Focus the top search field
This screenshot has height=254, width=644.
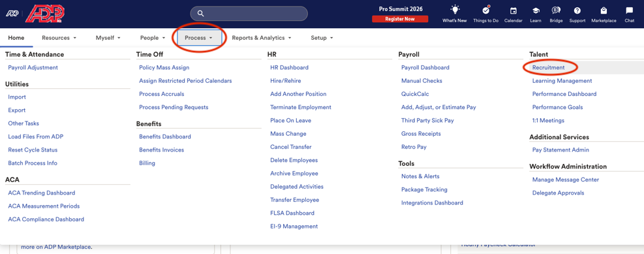tap(249, 14)
